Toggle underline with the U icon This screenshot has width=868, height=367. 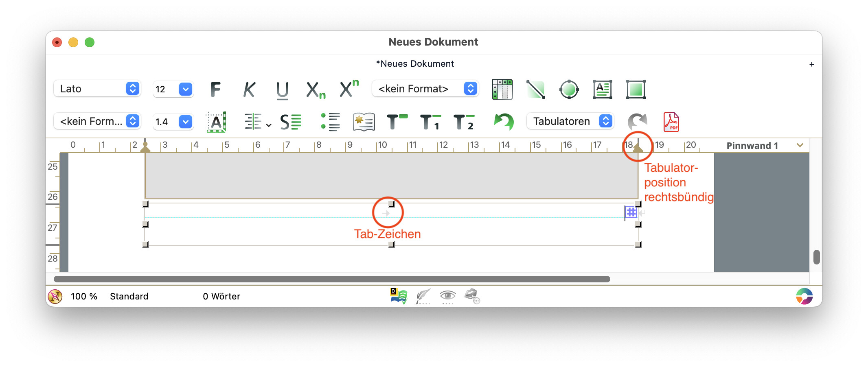click(282, 90)
